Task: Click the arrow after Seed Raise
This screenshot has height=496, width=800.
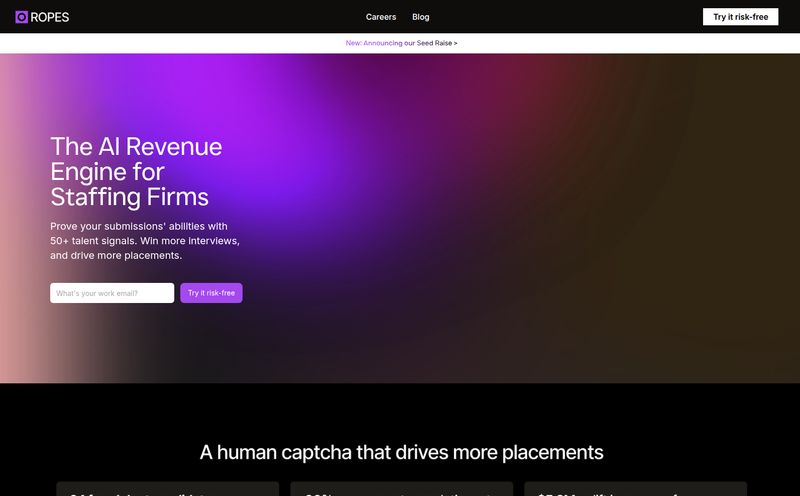Action: 455,43
